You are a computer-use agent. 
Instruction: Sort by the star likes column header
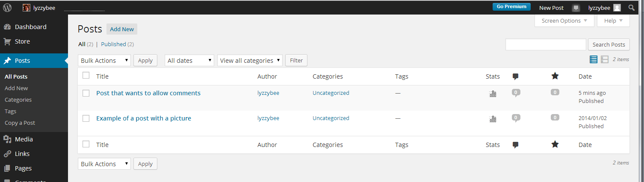pyautogui.click(x=555, y=76)
